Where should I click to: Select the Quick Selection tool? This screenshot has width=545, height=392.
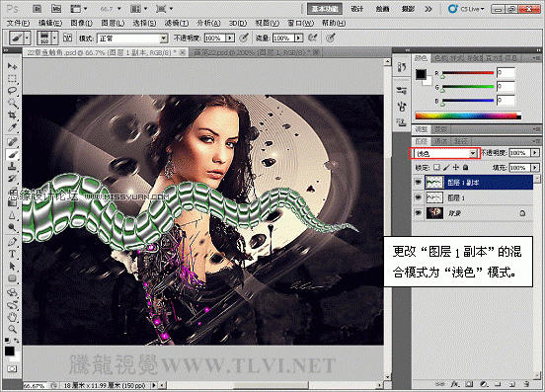[12, 104]
